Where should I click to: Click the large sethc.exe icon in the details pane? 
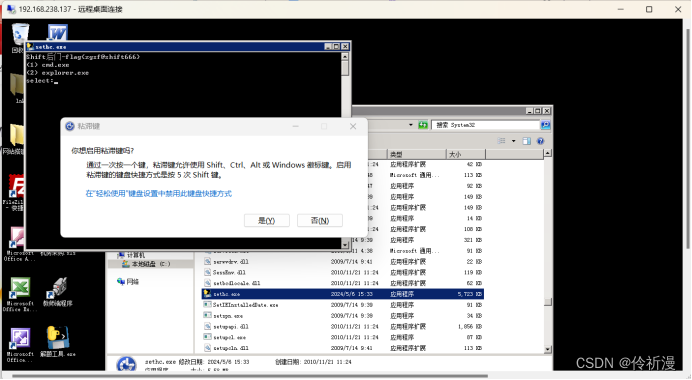click(x=127, y=364)
